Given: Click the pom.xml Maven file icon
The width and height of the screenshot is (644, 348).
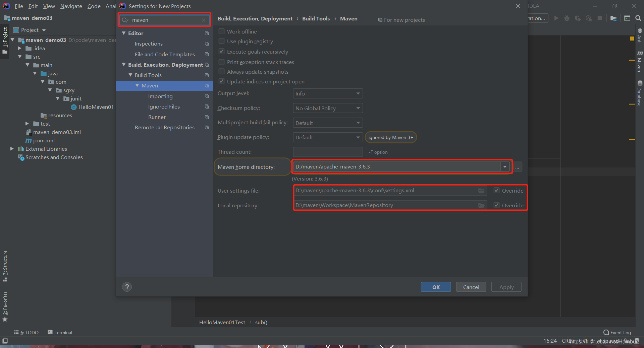Looking at the screenshot, I should pyautogui.click(x=29, y=141).
